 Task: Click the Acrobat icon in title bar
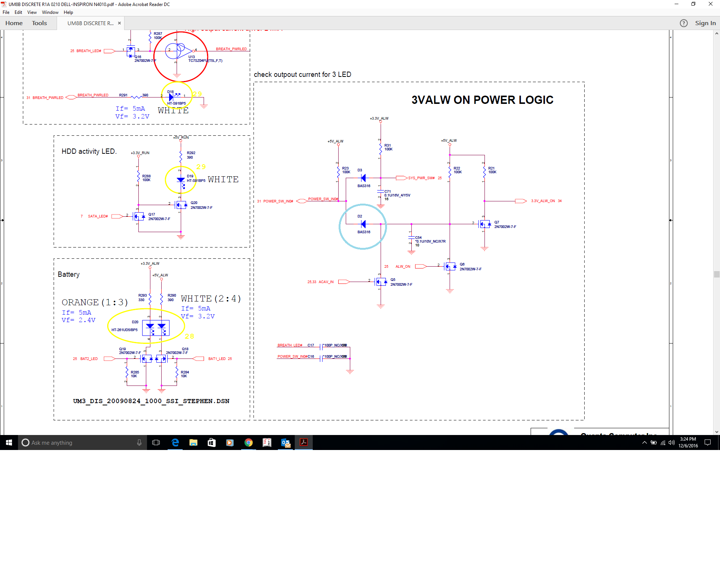click(x=4, y=4)
